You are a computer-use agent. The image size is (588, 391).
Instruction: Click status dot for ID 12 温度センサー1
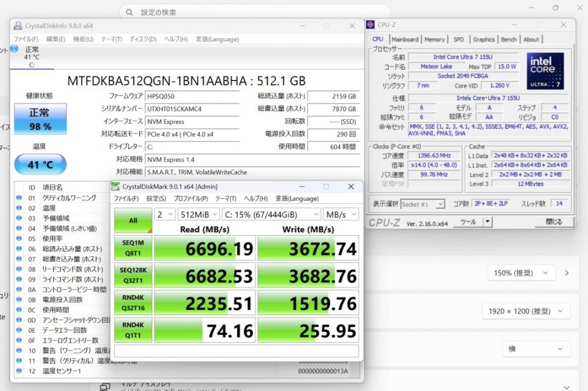pos(19,371)
